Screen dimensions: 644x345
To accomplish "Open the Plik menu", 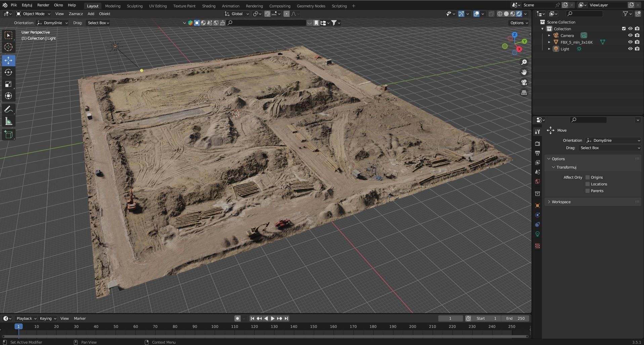I will pos(14,5).
